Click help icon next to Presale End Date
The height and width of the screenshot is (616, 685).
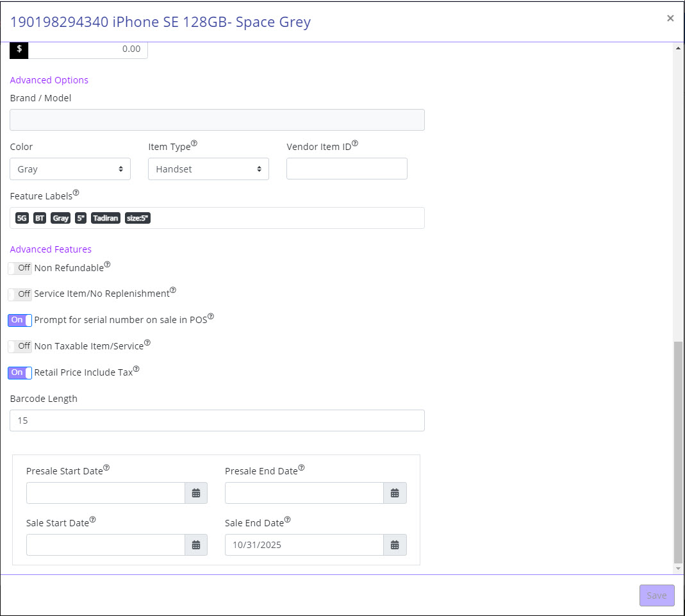click(301, 468)
